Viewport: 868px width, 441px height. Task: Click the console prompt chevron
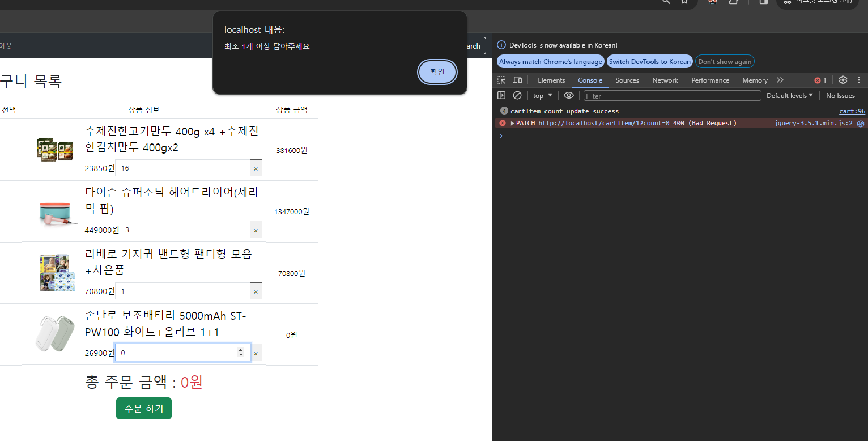point(500,136)
